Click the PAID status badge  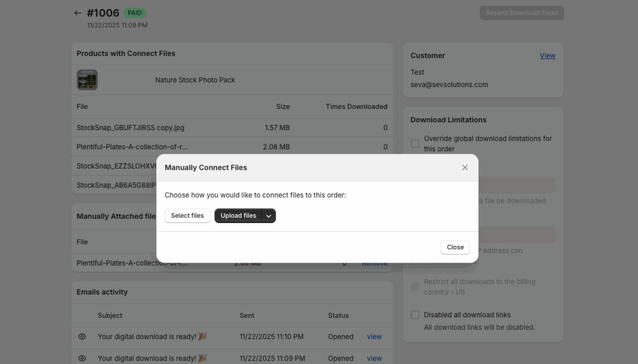[135, 12]
